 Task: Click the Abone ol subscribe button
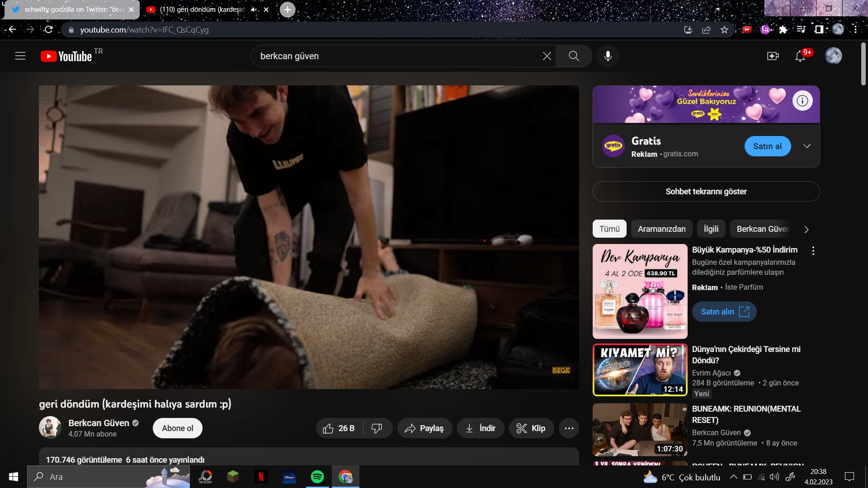(x=177, y=428)
